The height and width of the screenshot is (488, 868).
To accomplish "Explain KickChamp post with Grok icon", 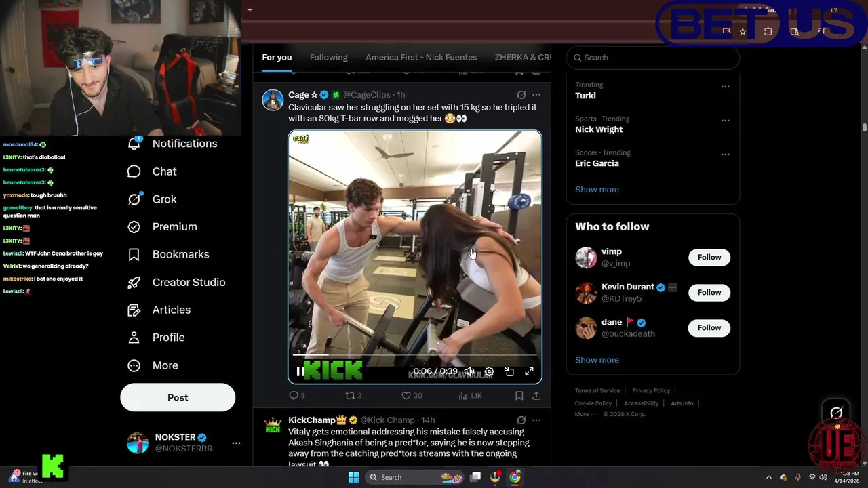I will (521, 420).
